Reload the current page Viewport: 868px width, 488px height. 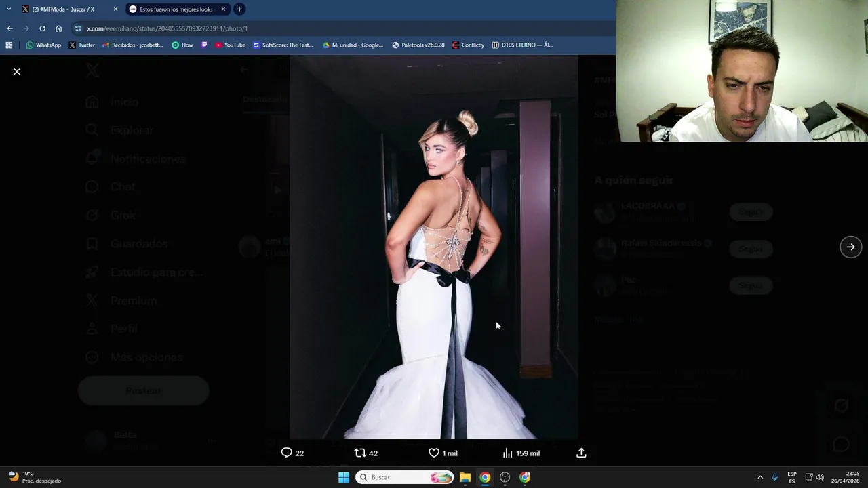(x=42, y=28)
